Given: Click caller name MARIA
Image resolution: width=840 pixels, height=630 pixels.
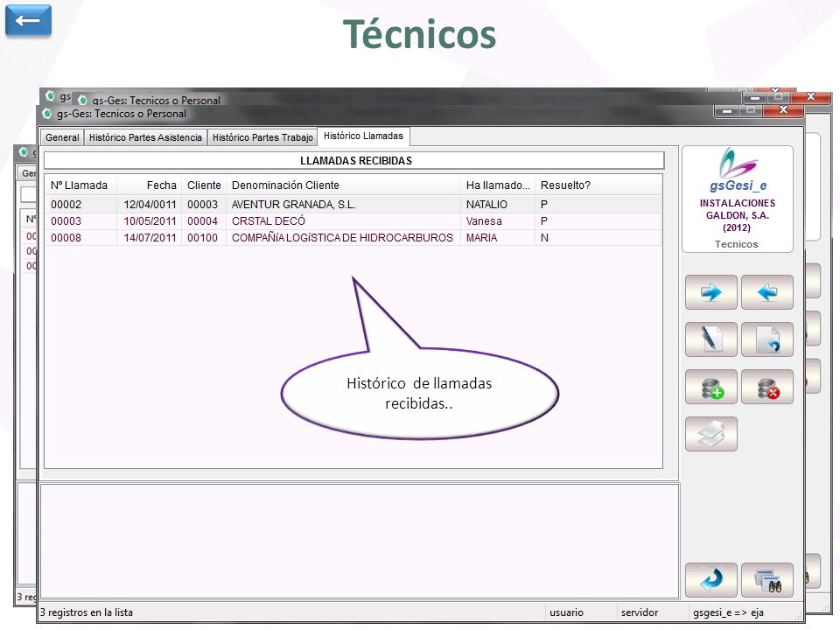Looking at the screenshot, I should pos(481,238).
